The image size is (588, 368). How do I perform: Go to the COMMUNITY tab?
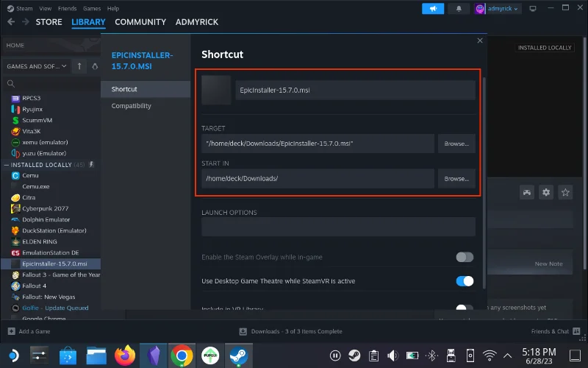pos(140,22)
